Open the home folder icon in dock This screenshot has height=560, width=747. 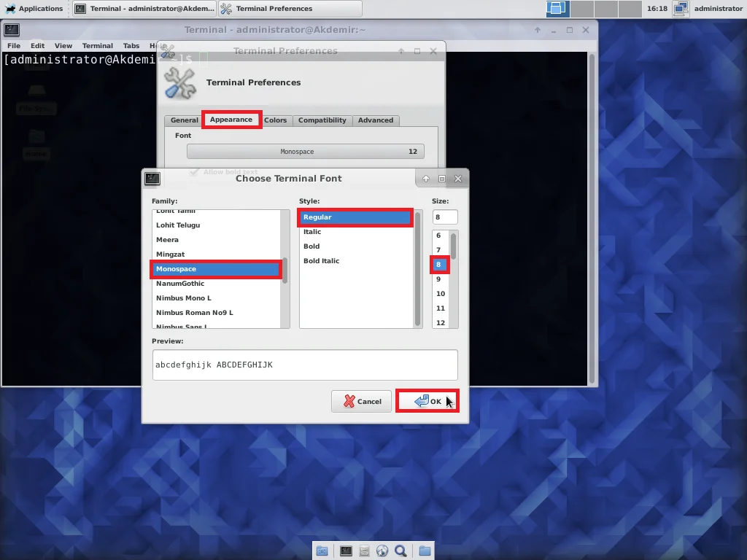[425, 551]
